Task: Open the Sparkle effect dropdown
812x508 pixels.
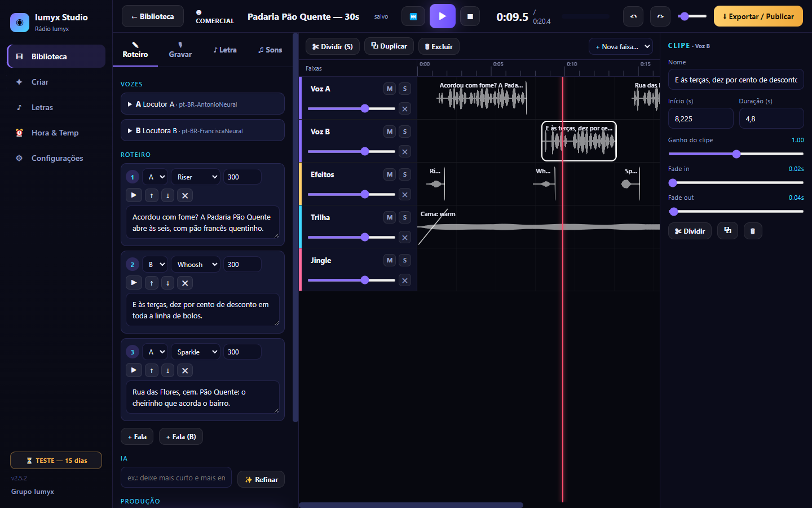Action: pos(195,352)
